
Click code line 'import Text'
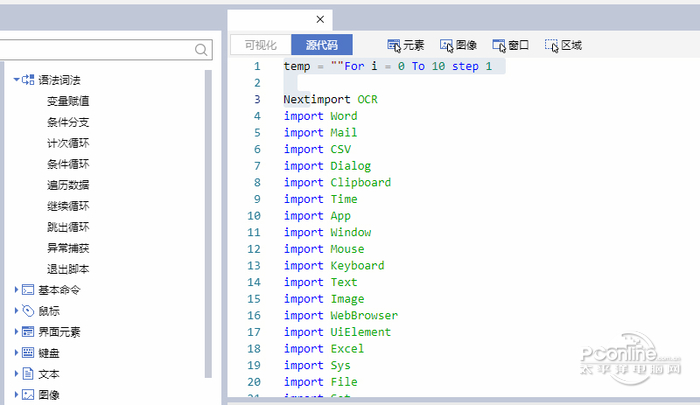[x=321, y=282]
